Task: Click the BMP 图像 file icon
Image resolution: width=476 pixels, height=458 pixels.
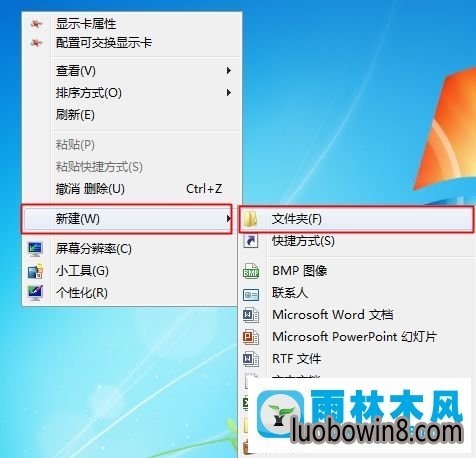Action: click(251, 271)
